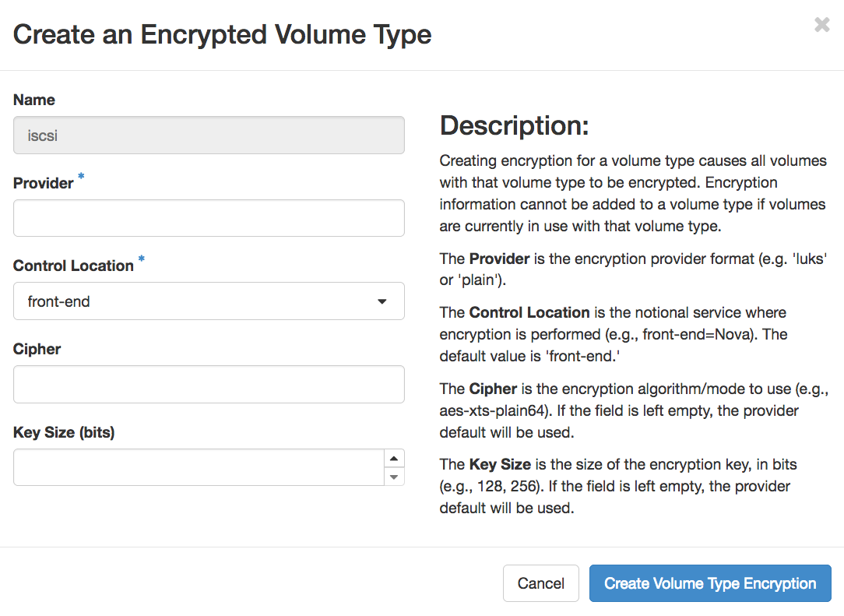This screenshot has height=616, width=844.
Task: Click the blue asterisk beside Provider label
Action: tap(82, 178)
